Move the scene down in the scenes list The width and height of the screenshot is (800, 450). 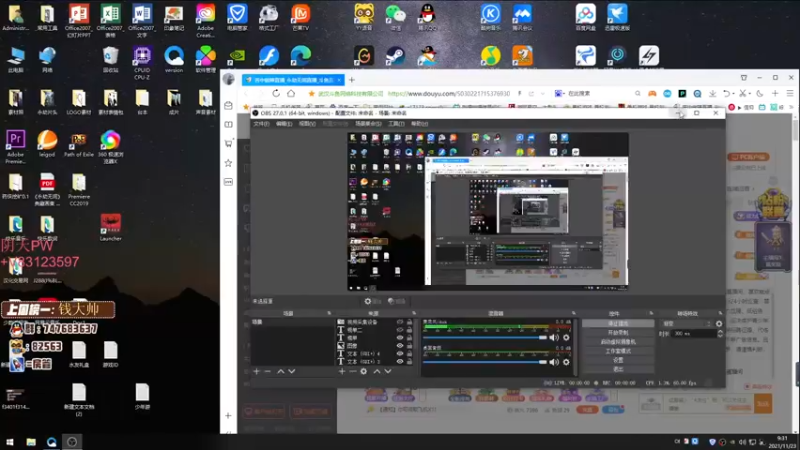[292, 371]
